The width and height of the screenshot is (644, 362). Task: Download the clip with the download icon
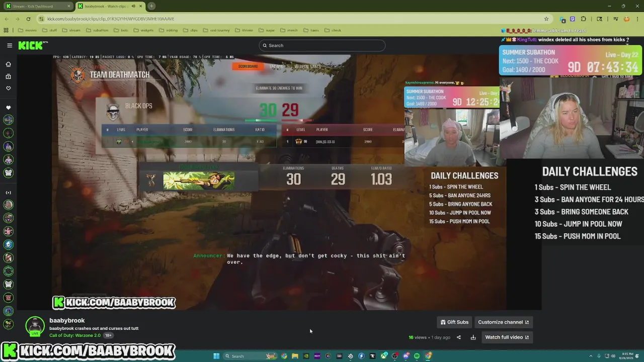tap(473, 337)
